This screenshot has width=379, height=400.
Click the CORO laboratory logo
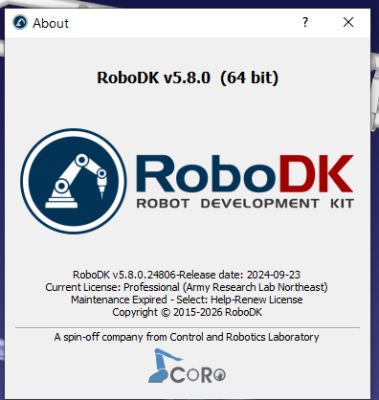[x=187, y=366]
